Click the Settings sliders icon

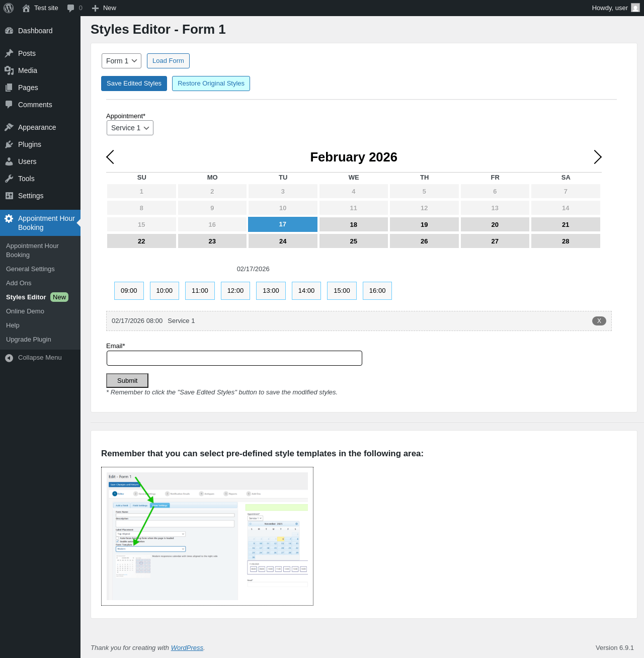(x=9, y=196)
